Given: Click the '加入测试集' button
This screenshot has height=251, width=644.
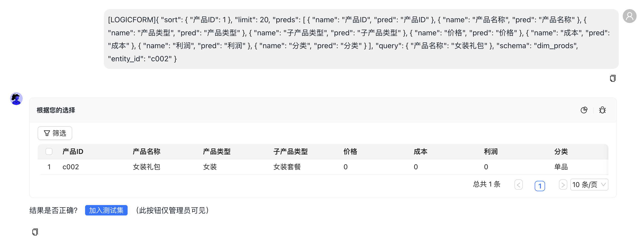Looking at the screenshot, I should [106, 210].
